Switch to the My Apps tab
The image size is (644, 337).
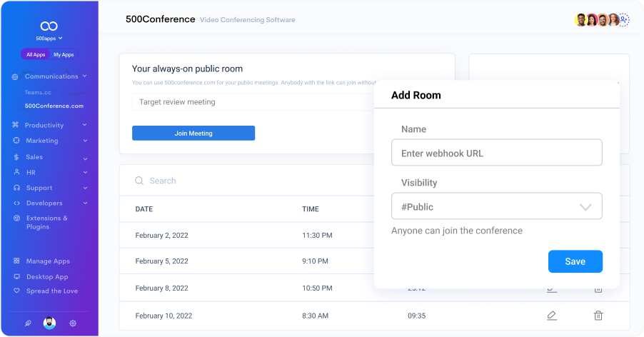coord(64,54)
